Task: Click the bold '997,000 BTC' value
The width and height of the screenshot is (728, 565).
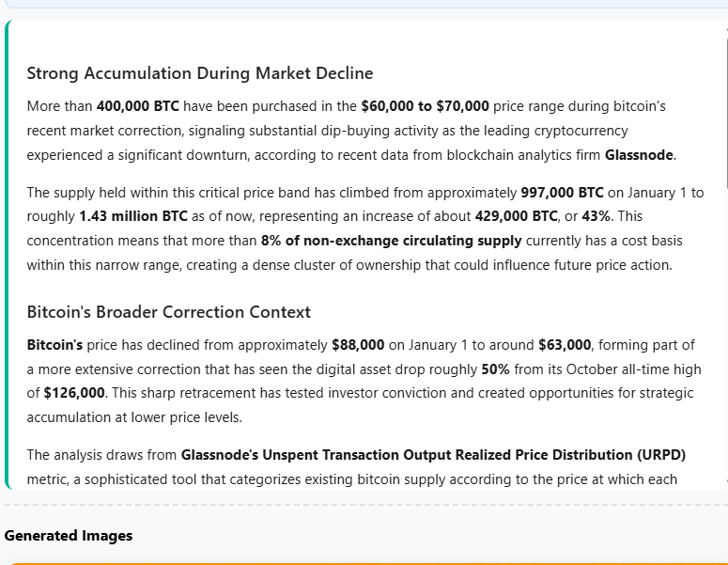Action: point(562,193)
